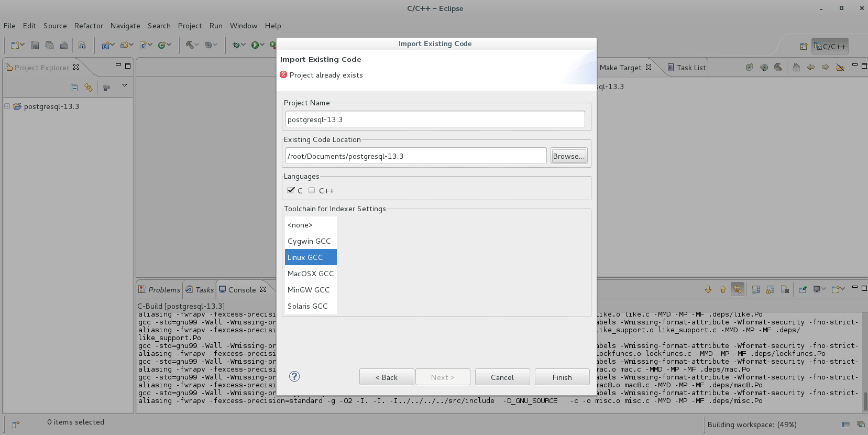
Task: Expand the postgresql-13.3 project tree node
Action: (7, 106)
